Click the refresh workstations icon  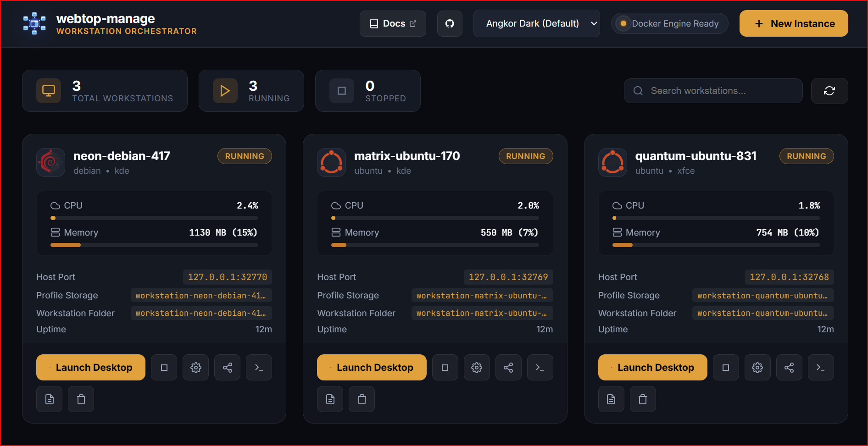829,91
